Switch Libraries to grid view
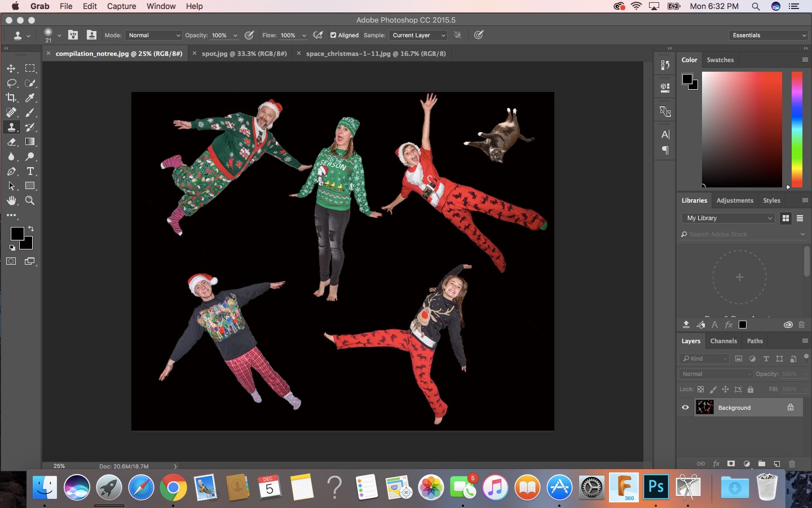This screenshot has width=812, height=508. (785, 218)
